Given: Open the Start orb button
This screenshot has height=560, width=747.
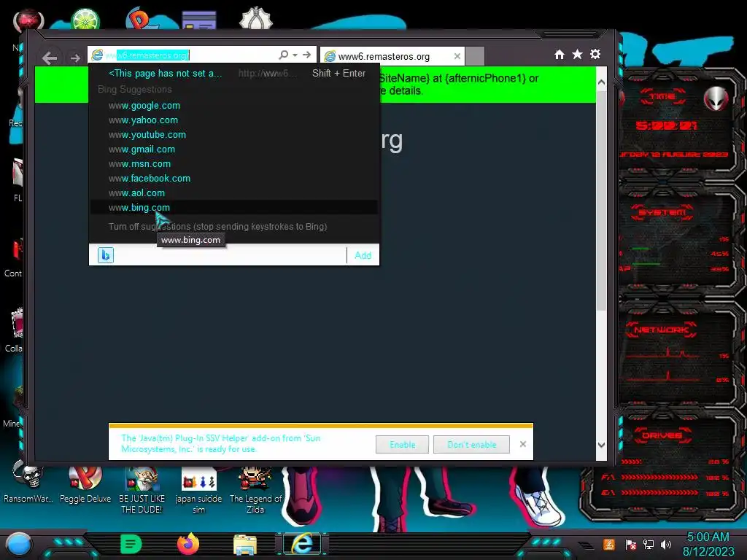Looking at the screenshot, I should [18, 545].
